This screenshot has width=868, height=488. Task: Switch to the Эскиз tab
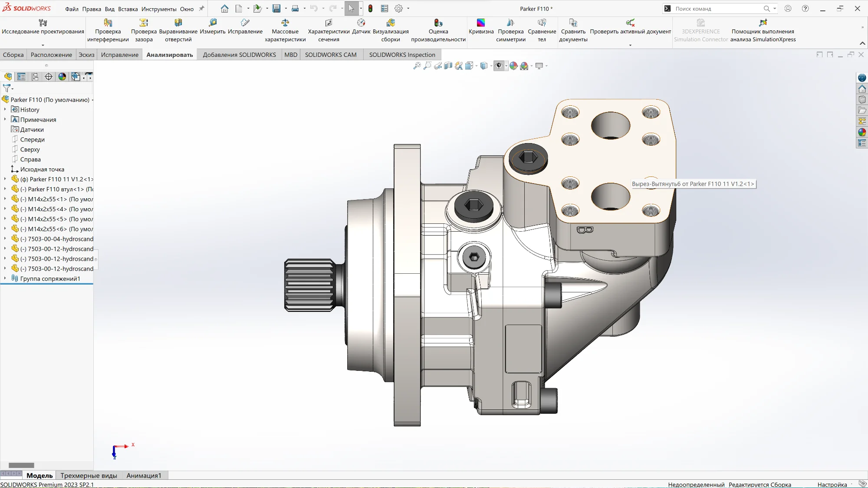coord(86,55)
